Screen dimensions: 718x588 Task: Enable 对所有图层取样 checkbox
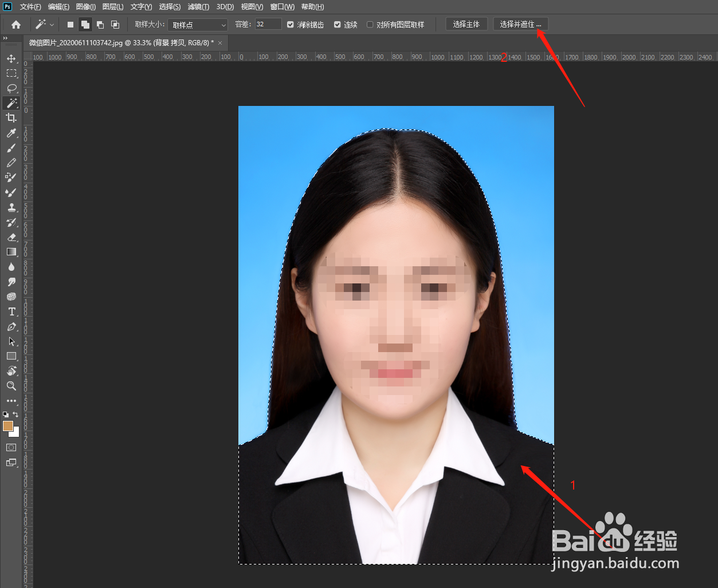pos(370,25)
